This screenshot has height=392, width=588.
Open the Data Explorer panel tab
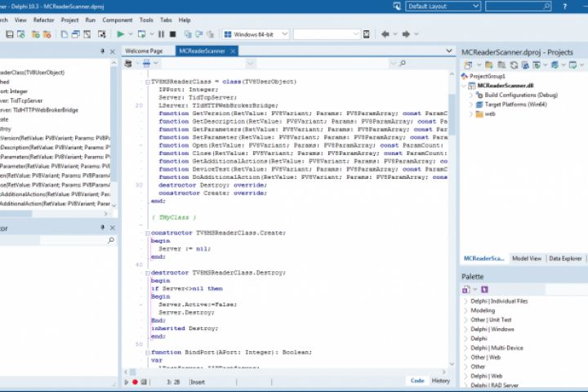click(566, 258)
